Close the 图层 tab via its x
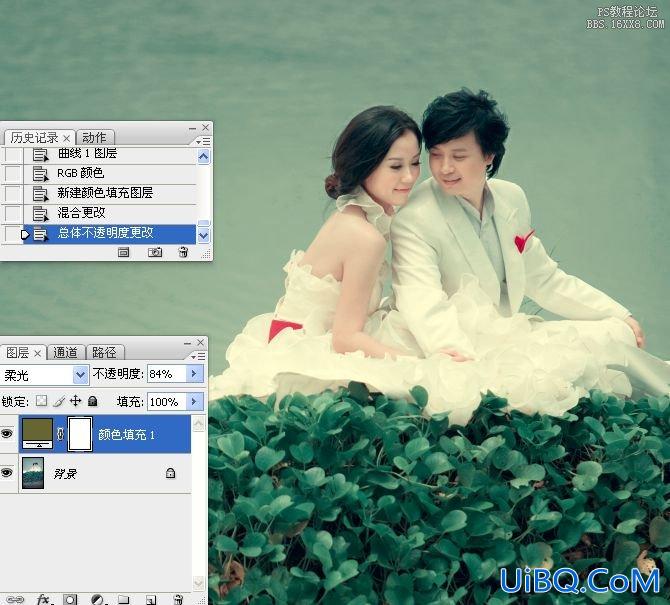 click(x=38, y=353)
